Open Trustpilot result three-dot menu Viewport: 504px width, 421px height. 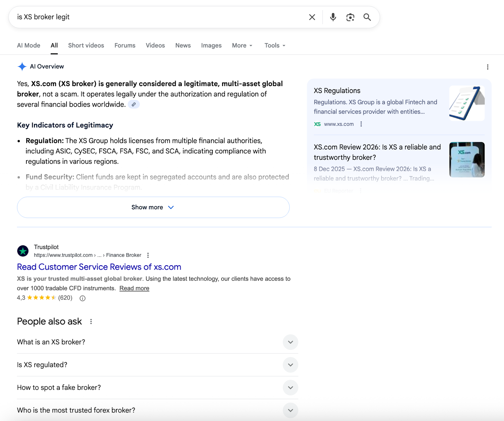[148, 255]
